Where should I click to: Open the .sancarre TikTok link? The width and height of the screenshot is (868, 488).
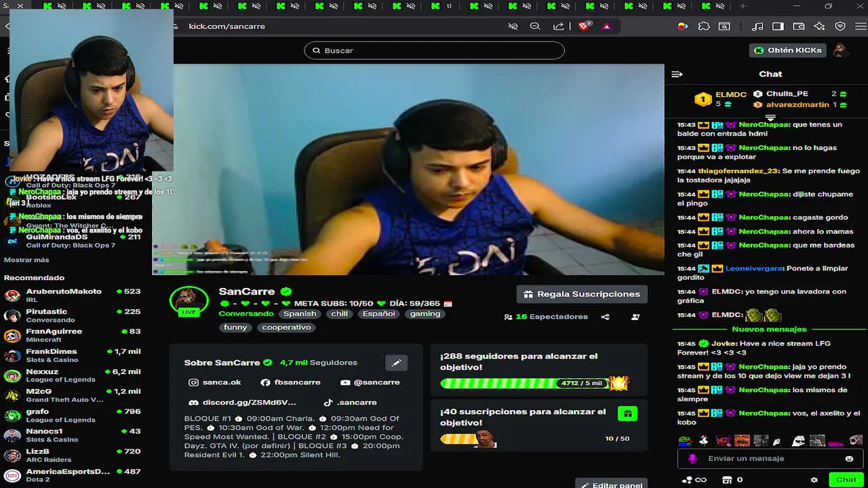click(x=350, y=403)
